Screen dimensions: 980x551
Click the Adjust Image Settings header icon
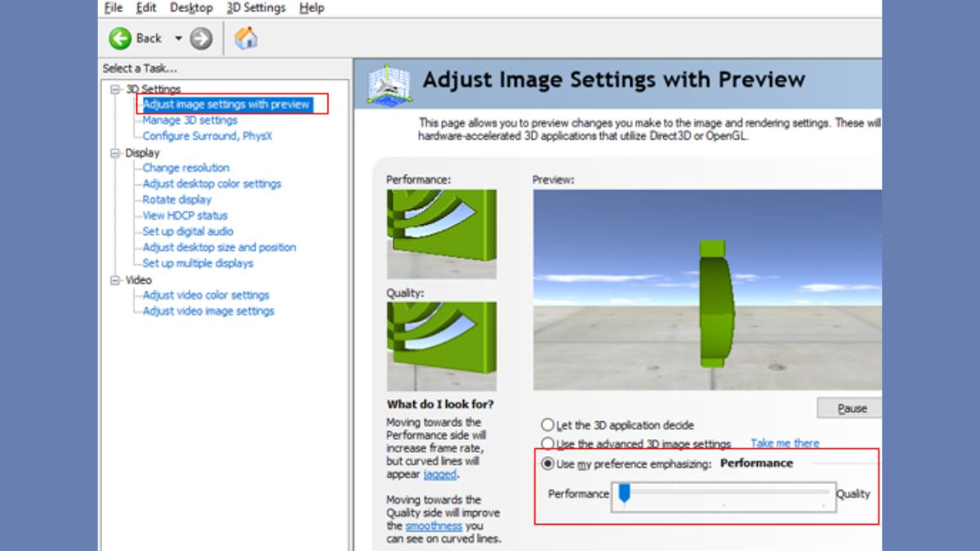(390, 84)
